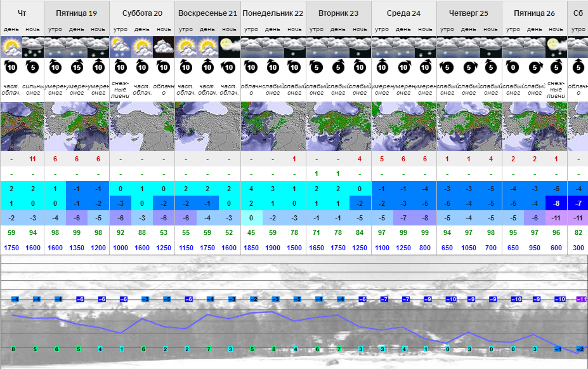Click freezing level value 1900

[273, 248]
